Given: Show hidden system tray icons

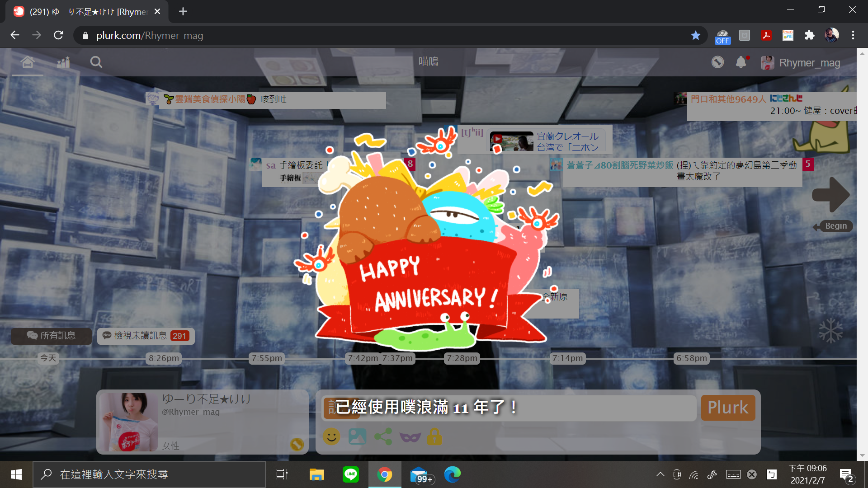Looking at the screenshot, I should tap(660, 474).
